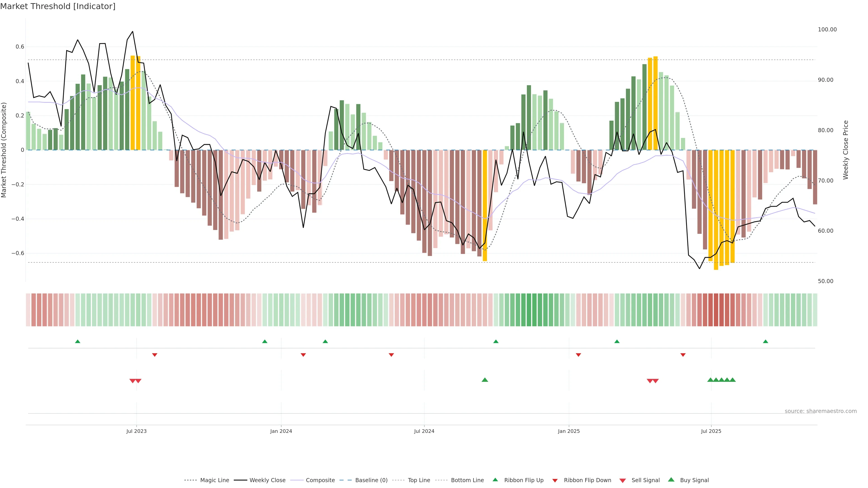This screenshot has width=868, height=488.
Task: Click the first ribbon flip down marker after Jul 2023
Action: pos(155,355)
